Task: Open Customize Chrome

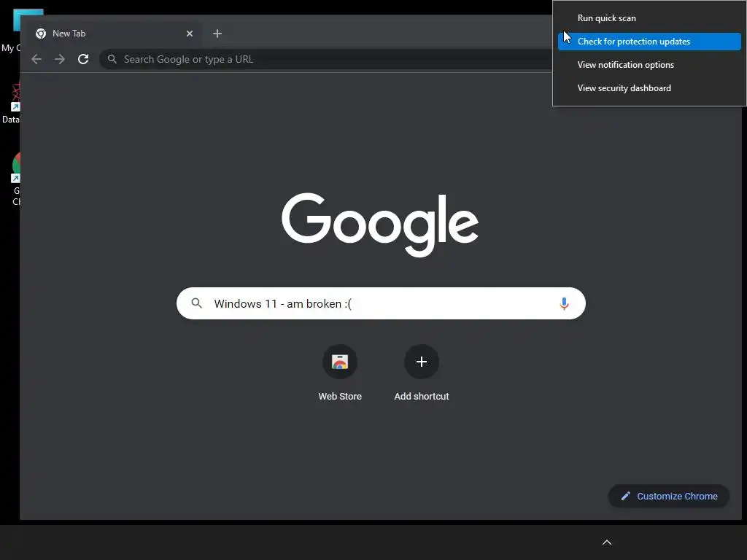Action: tap(669, 496)
